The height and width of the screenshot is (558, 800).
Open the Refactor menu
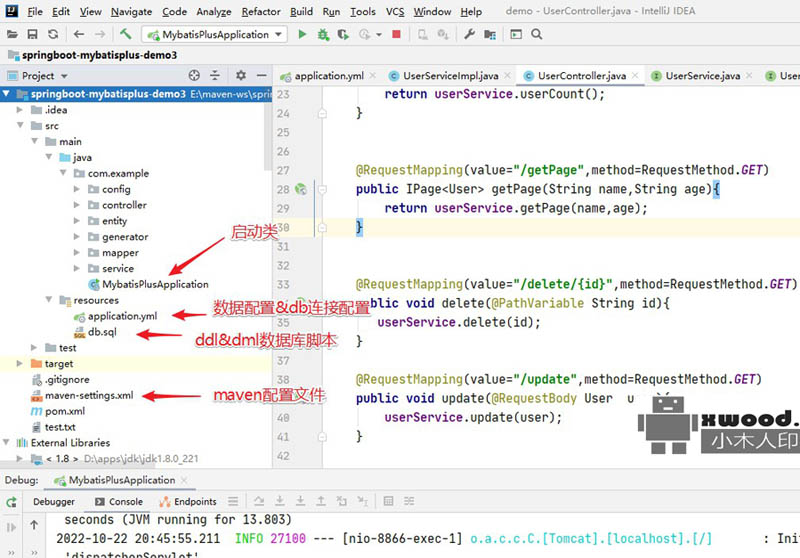coord(261,11)
